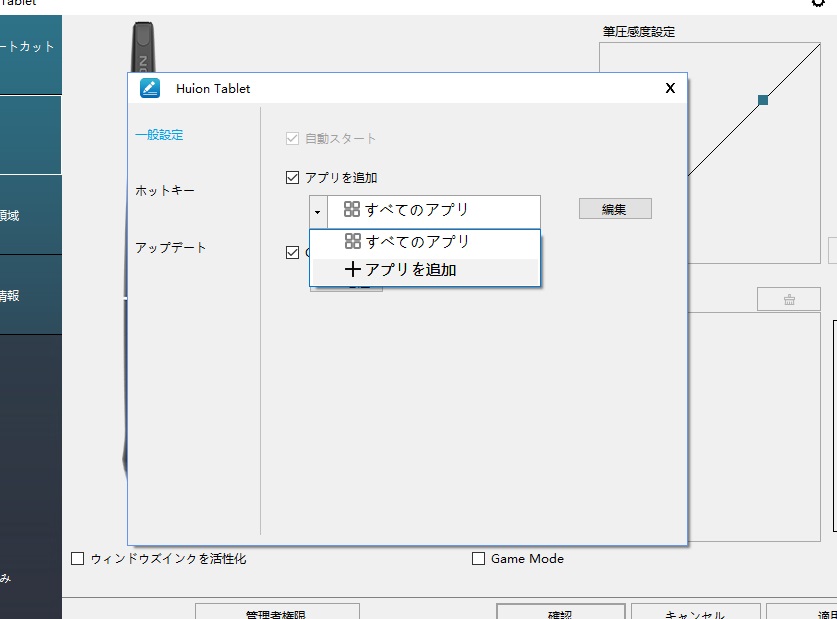Click the Huion Tablet pen logo icon
Image resolution: width=837 pixels, height=619 pixels.
coord(150,88)
